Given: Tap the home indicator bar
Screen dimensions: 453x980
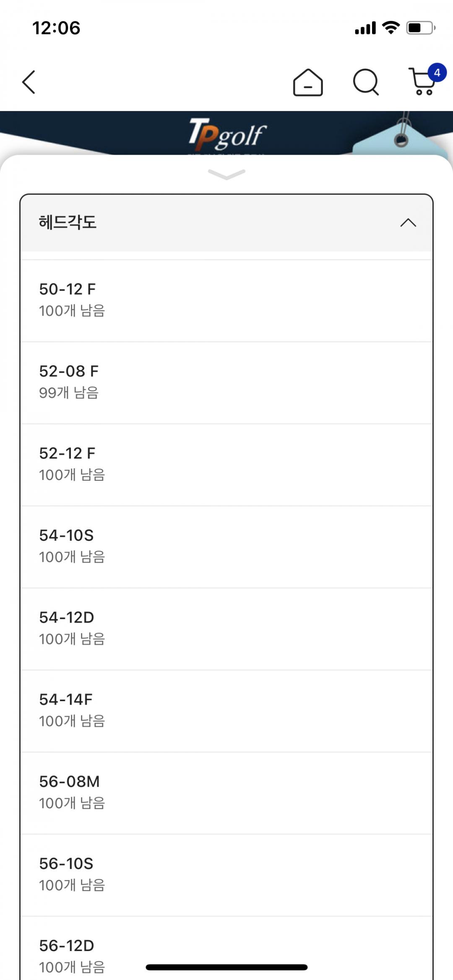Looking at the screenshot, I should [226, 967].
